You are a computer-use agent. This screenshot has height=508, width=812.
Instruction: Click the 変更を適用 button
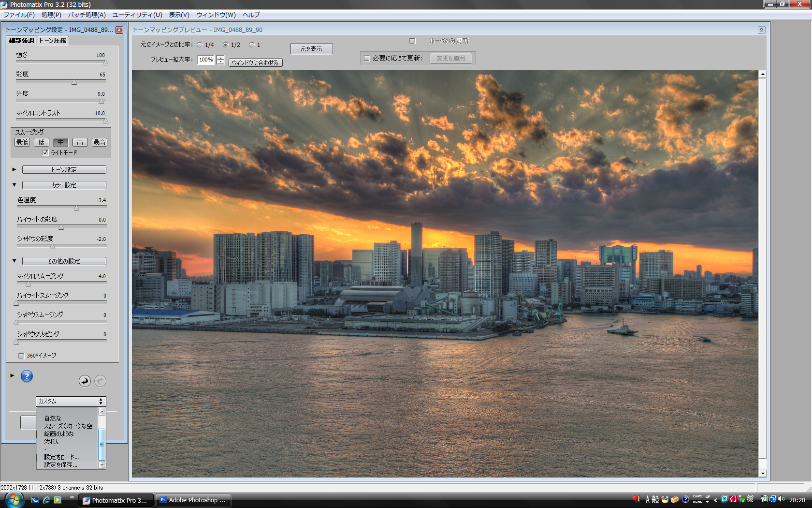point(451,59)
